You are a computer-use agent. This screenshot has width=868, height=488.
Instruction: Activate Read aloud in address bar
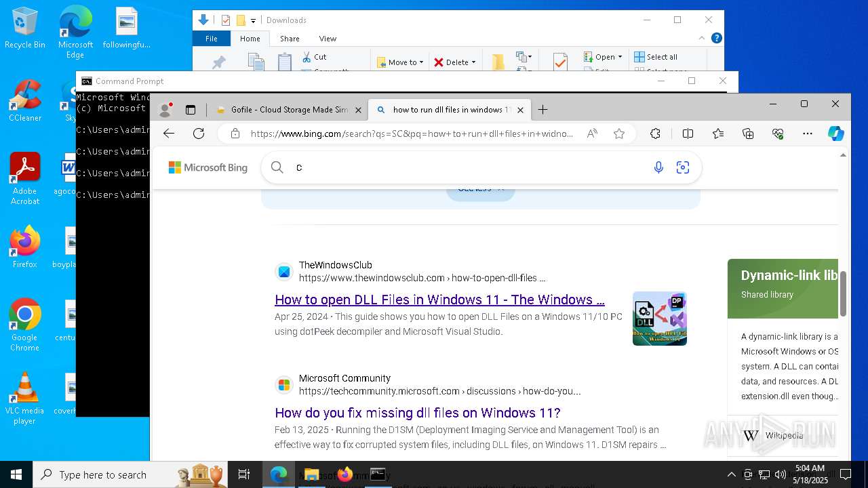point(592,134)
